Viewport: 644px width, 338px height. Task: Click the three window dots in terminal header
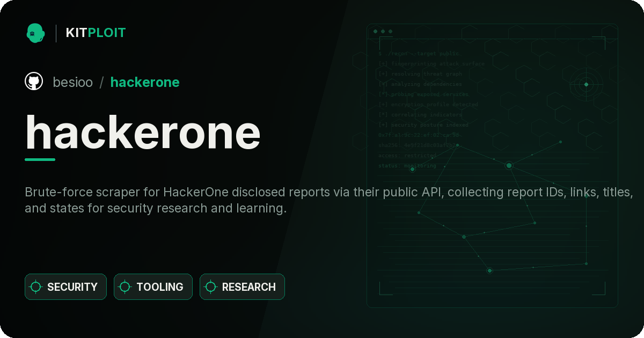[383, 32]
